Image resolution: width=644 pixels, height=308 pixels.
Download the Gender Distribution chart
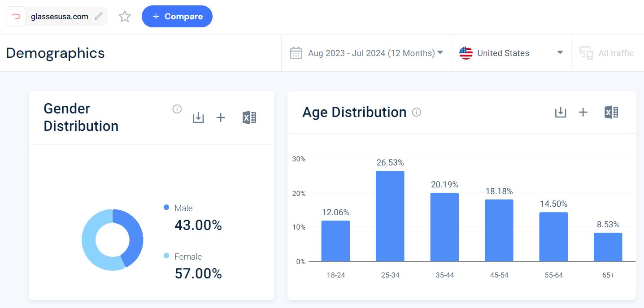coord(198,117)
